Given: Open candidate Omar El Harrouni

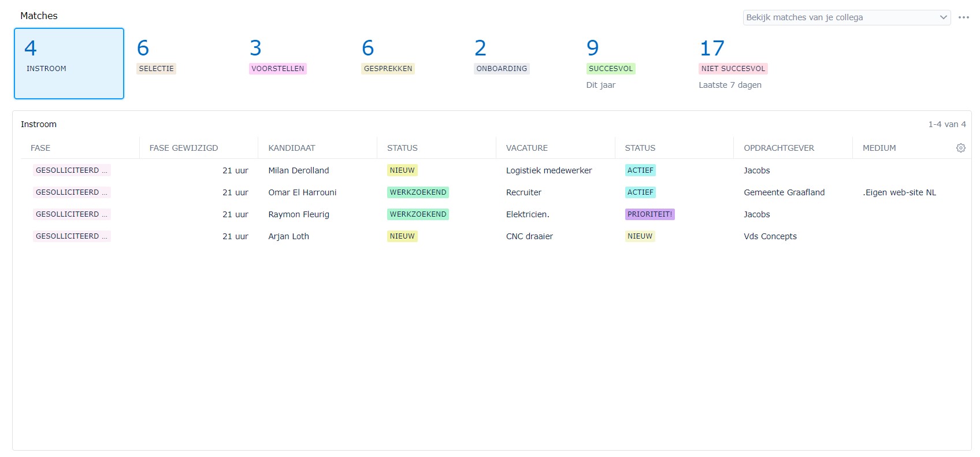Looking at the screenshot, I should point(302,192).
